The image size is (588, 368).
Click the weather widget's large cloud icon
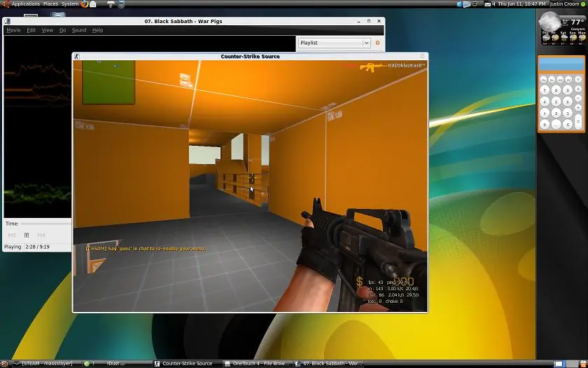click(549, 22)
